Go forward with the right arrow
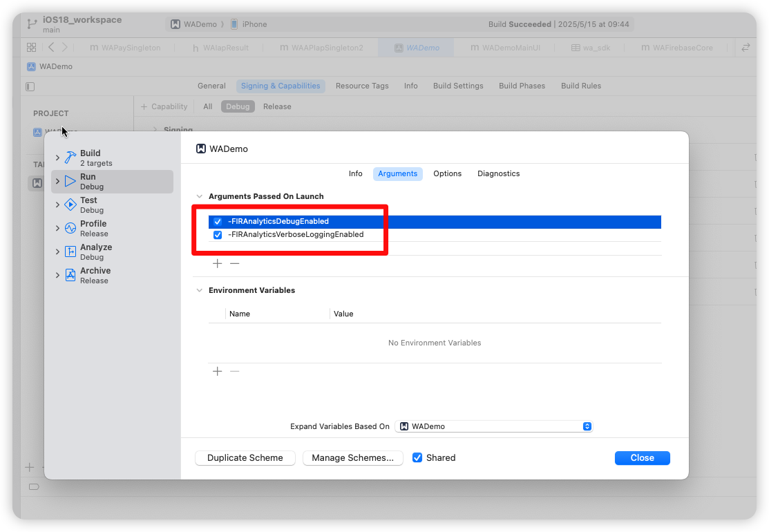Image resolution: width=769 pixels, height=532 pixels. point(65,47)
